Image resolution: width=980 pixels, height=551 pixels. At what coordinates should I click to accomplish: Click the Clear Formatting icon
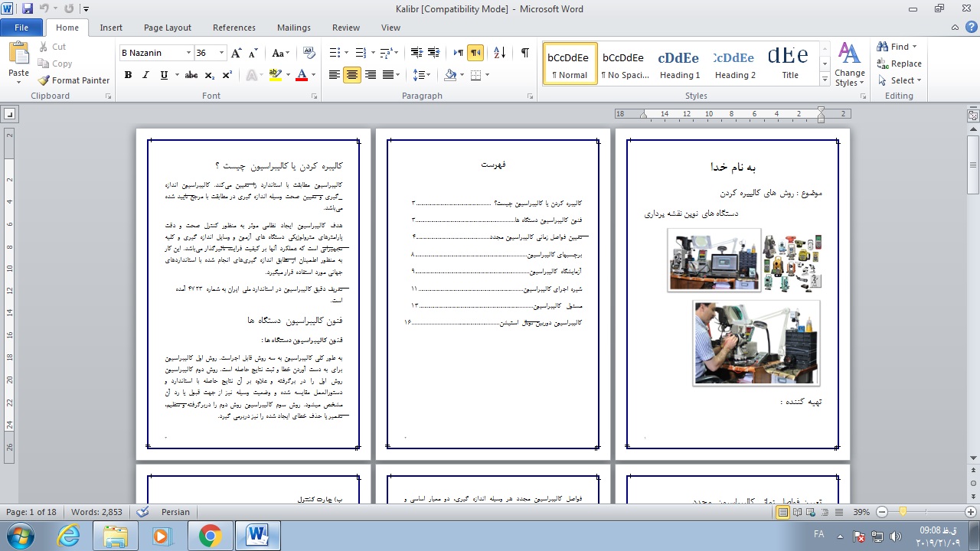tap(309, 53)
